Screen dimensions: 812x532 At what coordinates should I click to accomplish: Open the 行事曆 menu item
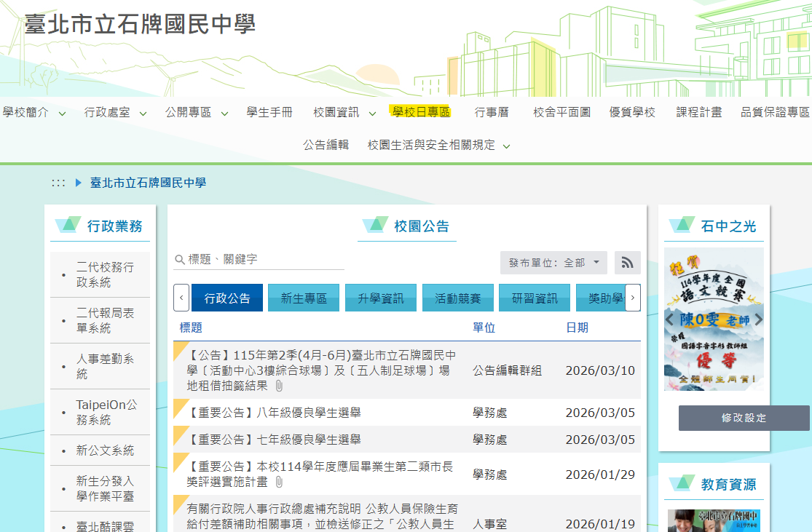click(492, 112)
